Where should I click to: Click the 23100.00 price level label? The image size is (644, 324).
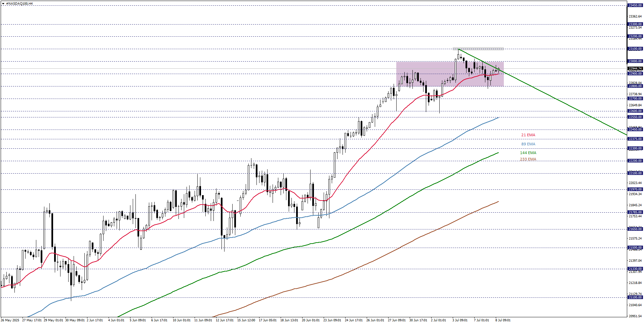pyautogui.click(x=635, y=49)
